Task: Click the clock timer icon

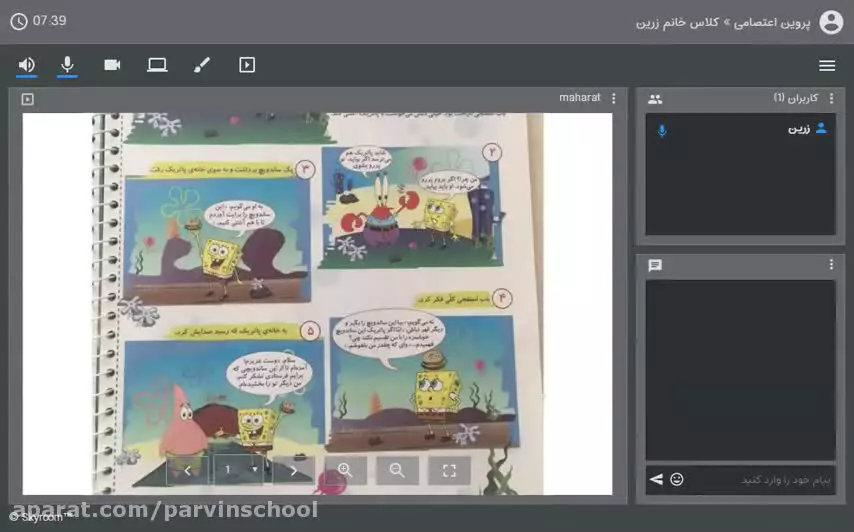Action: [x=19, y=22]
